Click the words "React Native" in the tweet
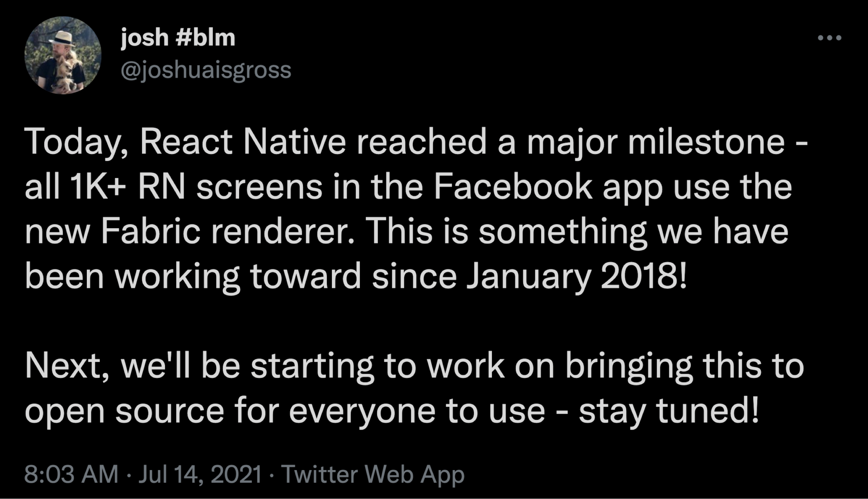Viewport: 868px width, 499px height. [243, 141]
